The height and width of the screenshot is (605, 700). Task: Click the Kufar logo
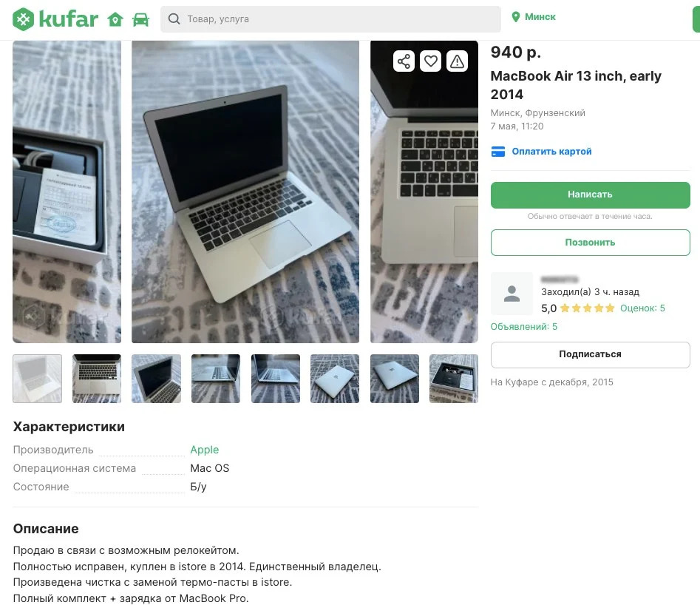point(55,19)
